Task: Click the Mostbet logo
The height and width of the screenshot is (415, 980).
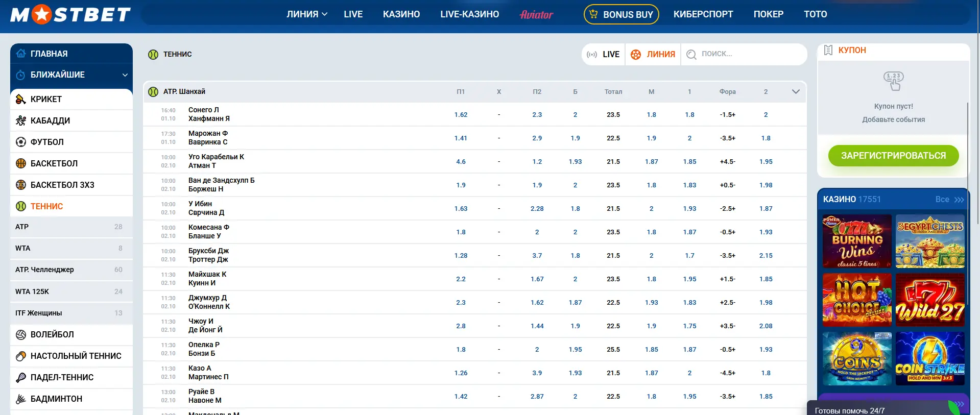Action: 70,14
